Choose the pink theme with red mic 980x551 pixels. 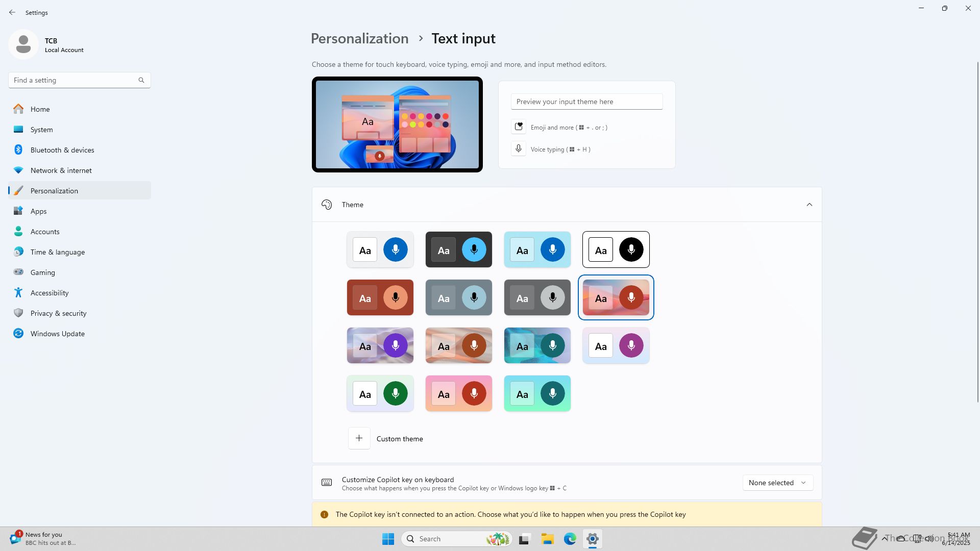pyautogui.click(x=458, y=393)
